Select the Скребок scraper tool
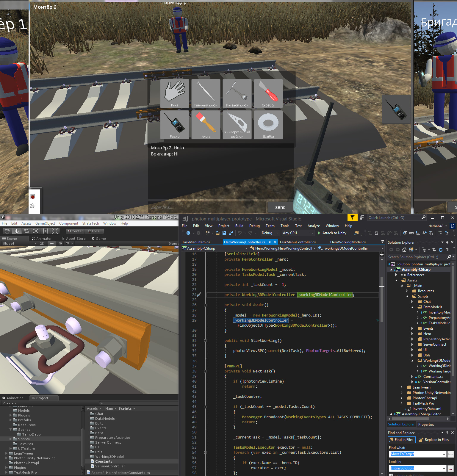Image resolution: width=457 pixels, height=476 pixels. 268,93
